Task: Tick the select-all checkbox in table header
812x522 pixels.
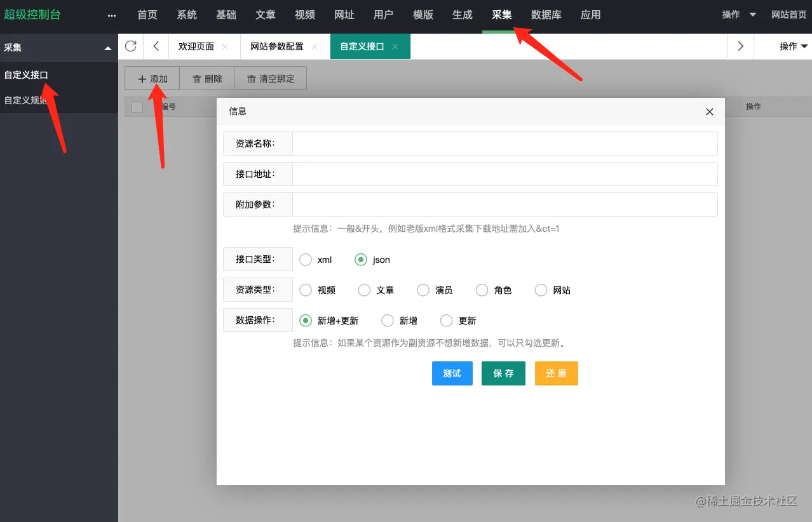Action: tap(137, 107)
